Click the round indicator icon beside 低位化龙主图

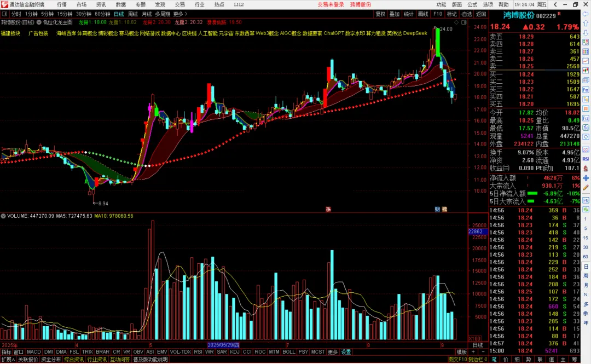tap(39, 22)
